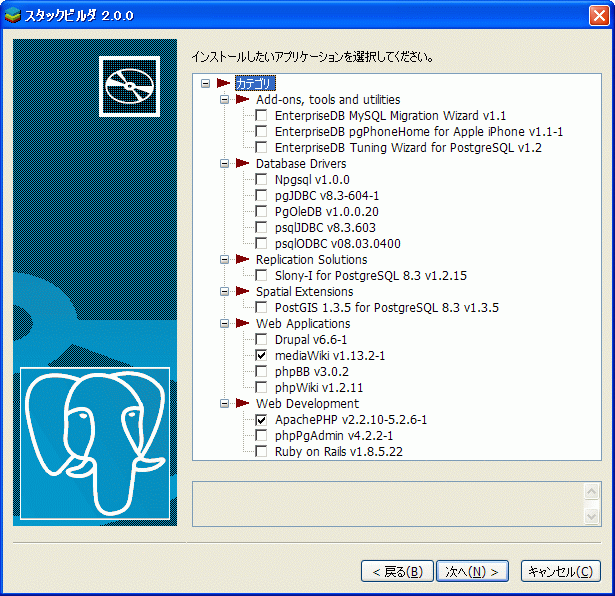This screenshot has width=615, height=596.
Task: Click the description box scroll up arrow
Action: click(591, 491)
